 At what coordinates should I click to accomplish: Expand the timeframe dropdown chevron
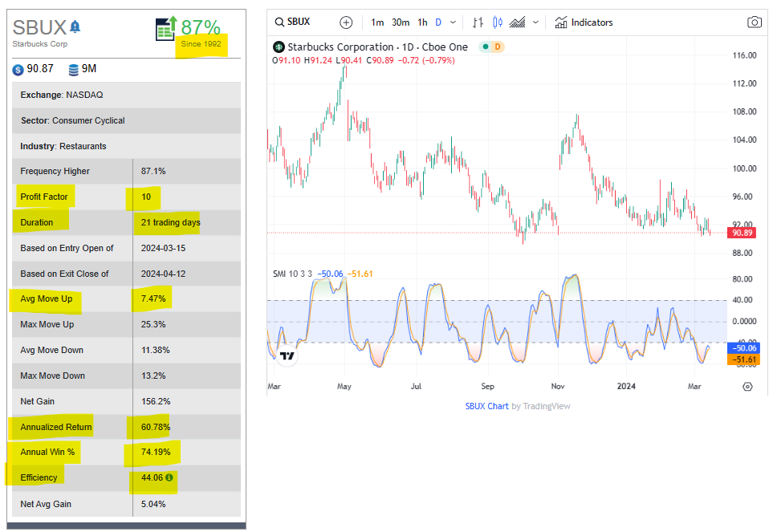[453, 22]
